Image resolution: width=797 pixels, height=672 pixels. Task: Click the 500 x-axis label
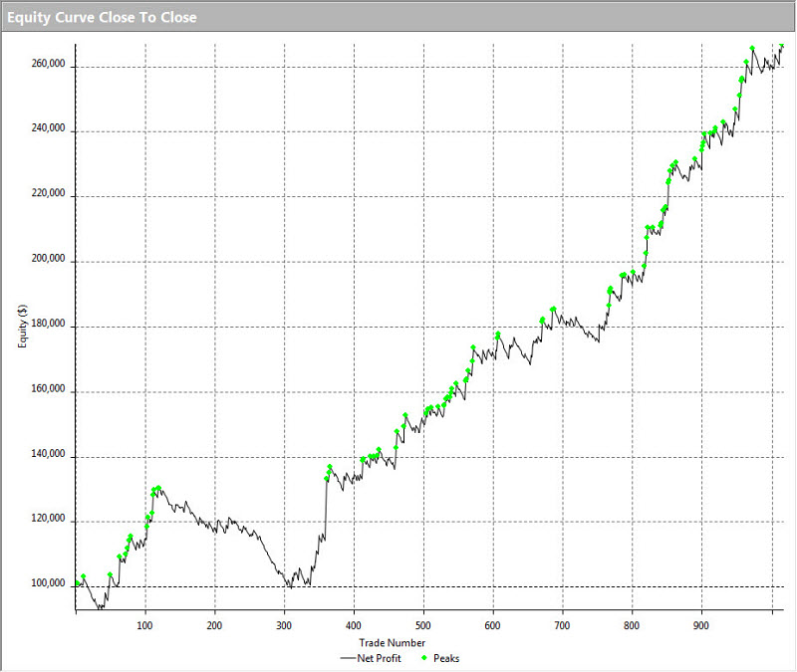point(422,626)
